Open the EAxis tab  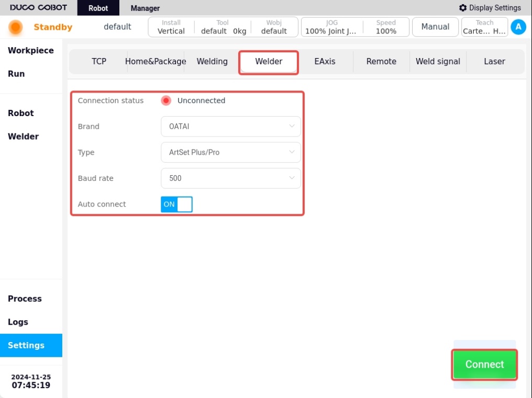(325, 61)
